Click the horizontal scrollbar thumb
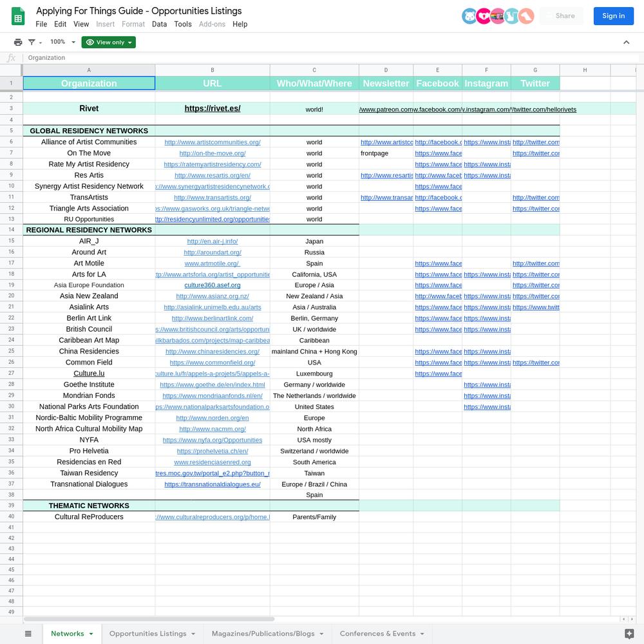The width and height of the screenshot is (644, 644). click(x=149, y=619)
